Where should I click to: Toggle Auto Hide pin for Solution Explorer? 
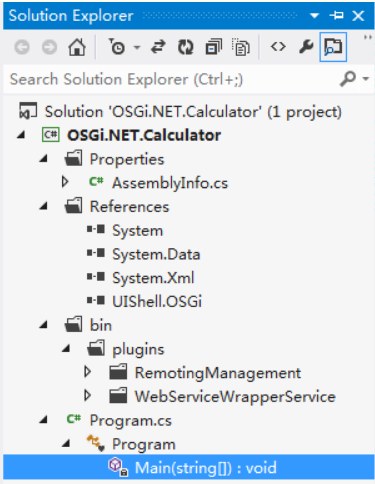point(336,15)
